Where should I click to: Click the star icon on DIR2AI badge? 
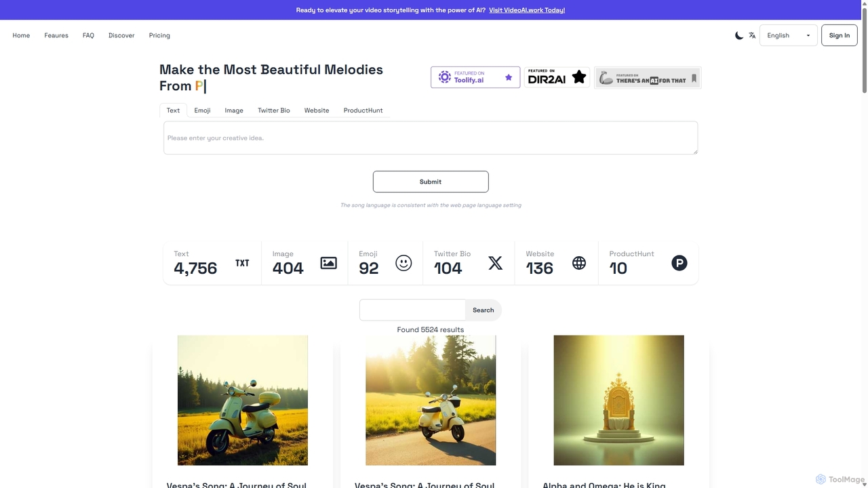578,77
